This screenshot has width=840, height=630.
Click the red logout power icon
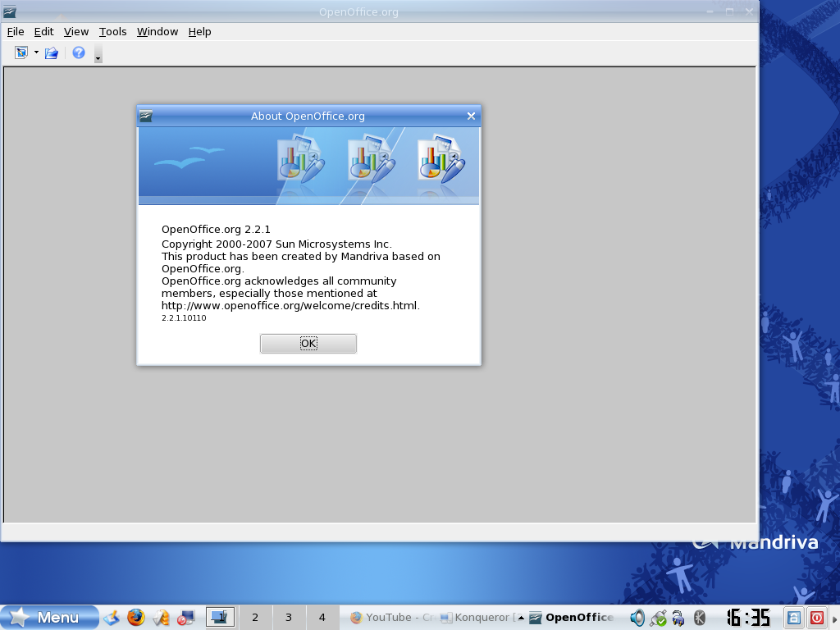pos(818,617)
